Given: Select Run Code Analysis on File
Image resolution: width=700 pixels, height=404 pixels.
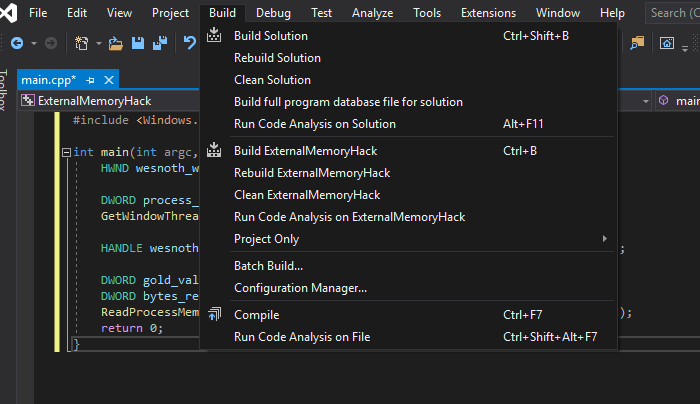Looking at the screenshot, I should pos(408,337).
